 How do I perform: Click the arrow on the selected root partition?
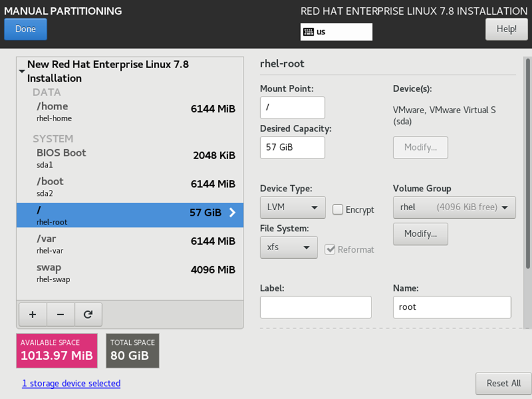[x=232, y=213]
